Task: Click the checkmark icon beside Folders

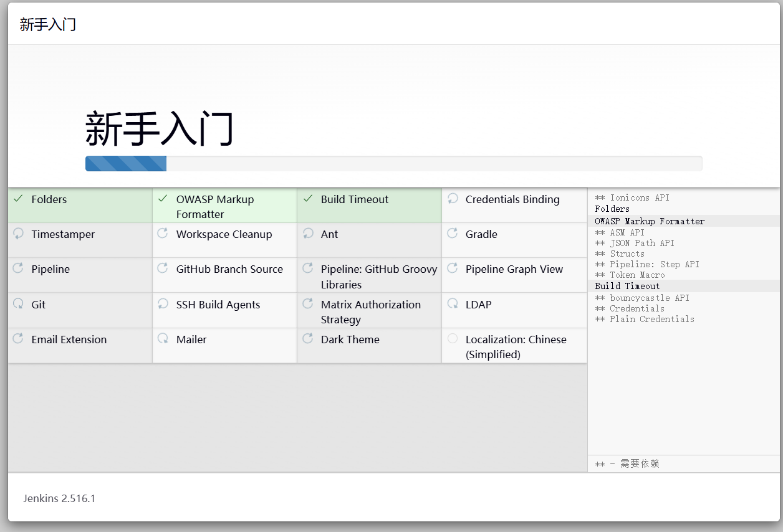Action: click(18, 199)
